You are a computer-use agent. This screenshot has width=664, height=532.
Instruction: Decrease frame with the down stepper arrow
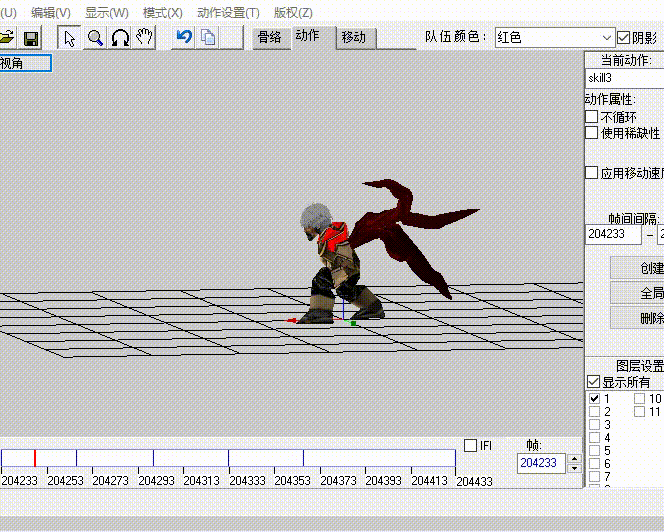coord(574,468)
